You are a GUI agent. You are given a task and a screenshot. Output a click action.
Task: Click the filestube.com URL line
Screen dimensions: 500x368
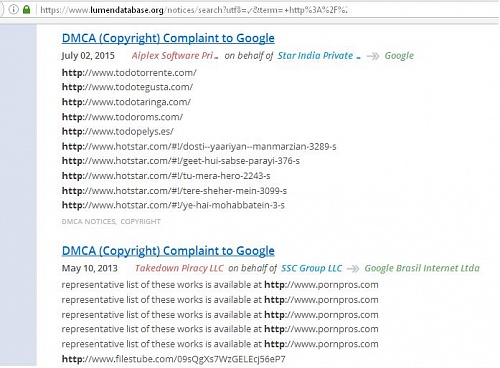click(173, 359)
